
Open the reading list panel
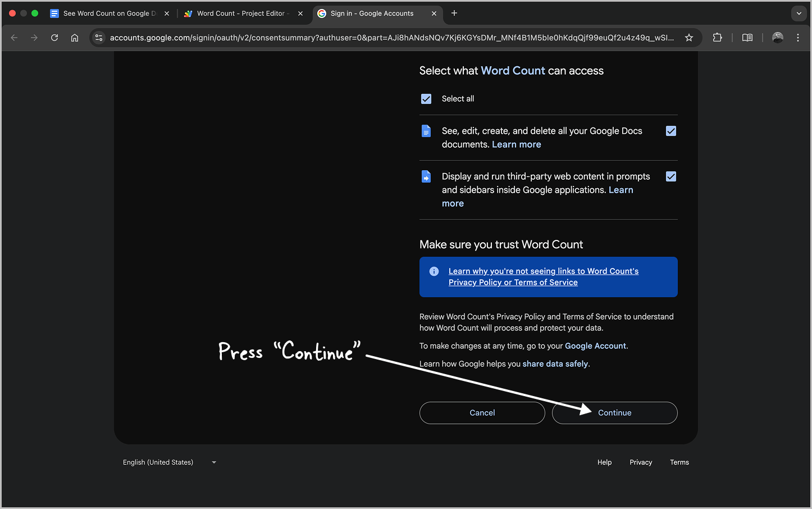click(x=747, y=38)
